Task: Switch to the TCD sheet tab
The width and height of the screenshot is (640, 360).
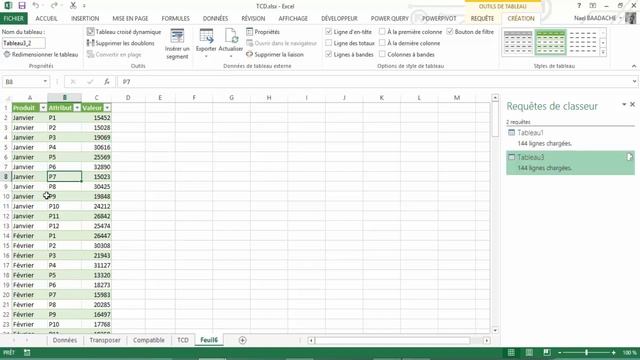Action: pos(183,340)
